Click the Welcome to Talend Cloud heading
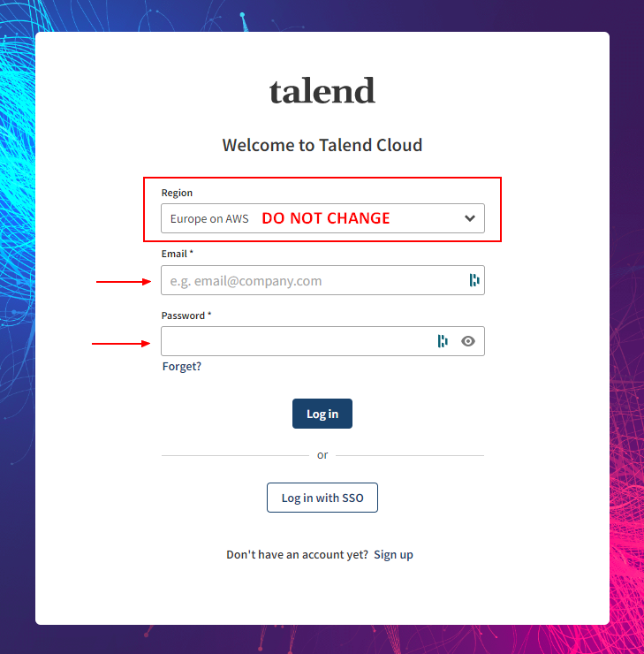 pyautogui.click(x=322, y=145)
